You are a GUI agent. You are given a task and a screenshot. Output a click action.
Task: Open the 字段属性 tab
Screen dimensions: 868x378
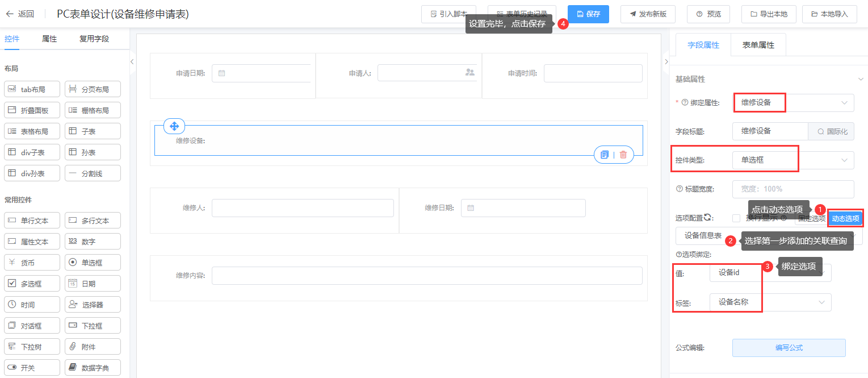(703, 45)
